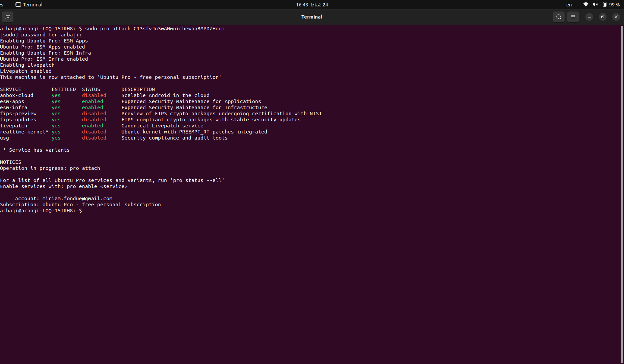Click the attach token in the first command
Screen dimensions: 624x364
pos(179,29)
